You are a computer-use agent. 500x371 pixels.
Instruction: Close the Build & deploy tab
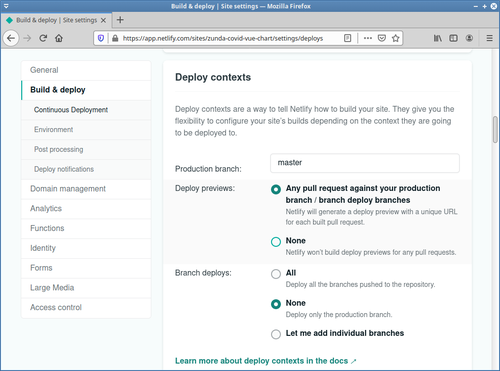[x=103, y=20]
